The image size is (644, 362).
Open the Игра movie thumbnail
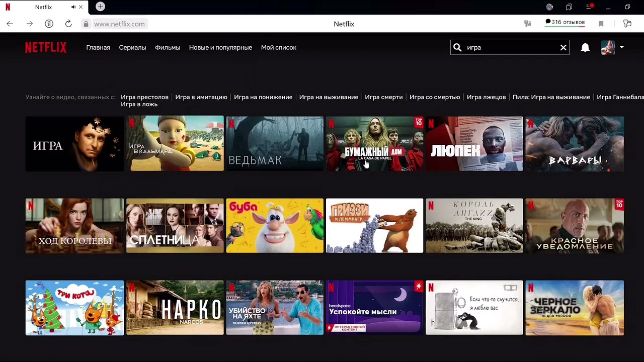click(74, 144)
